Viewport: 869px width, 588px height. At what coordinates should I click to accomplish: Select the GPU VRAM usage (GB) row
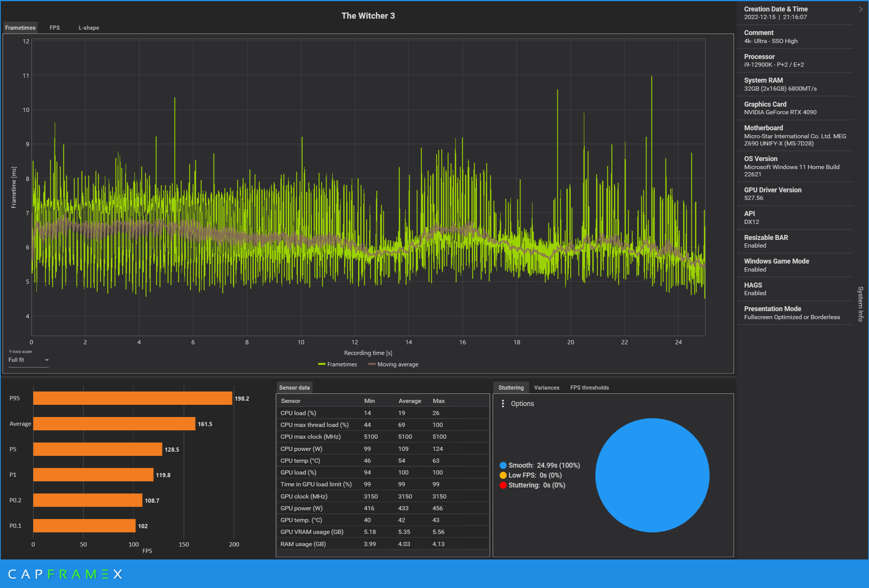click(383, 532)
